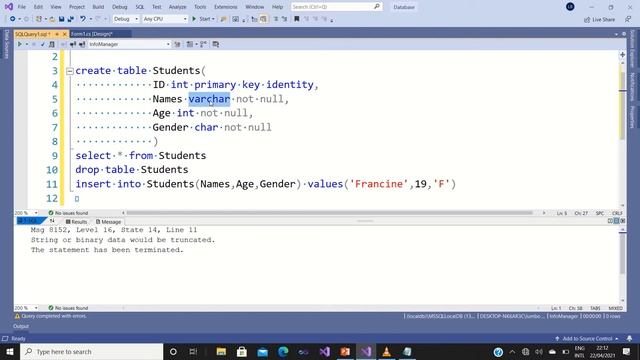
Task: Click the 'varchar' keyword on line 5
Action: (x=209, y=99)
